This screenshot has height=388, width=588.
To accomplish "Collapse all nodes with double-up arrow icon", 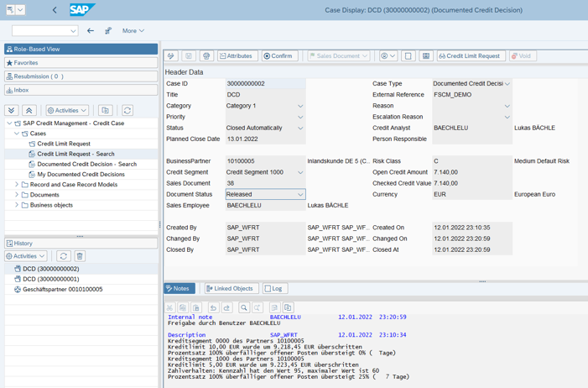I will point(29,110).
